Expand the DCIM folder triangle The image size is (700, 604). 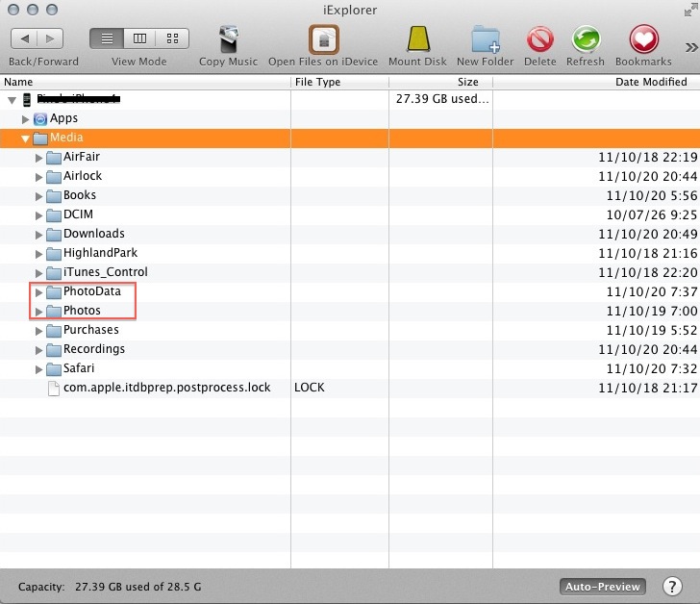pos(39,214)
